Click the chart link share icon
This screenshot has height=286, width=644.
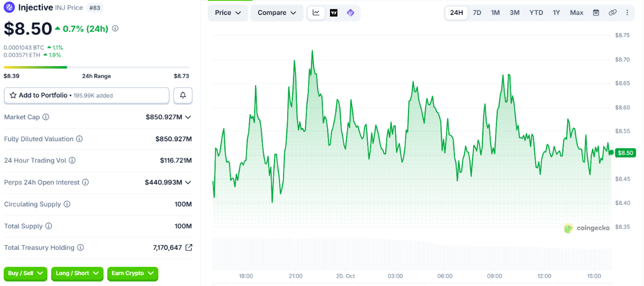click(x=613, y=12)
